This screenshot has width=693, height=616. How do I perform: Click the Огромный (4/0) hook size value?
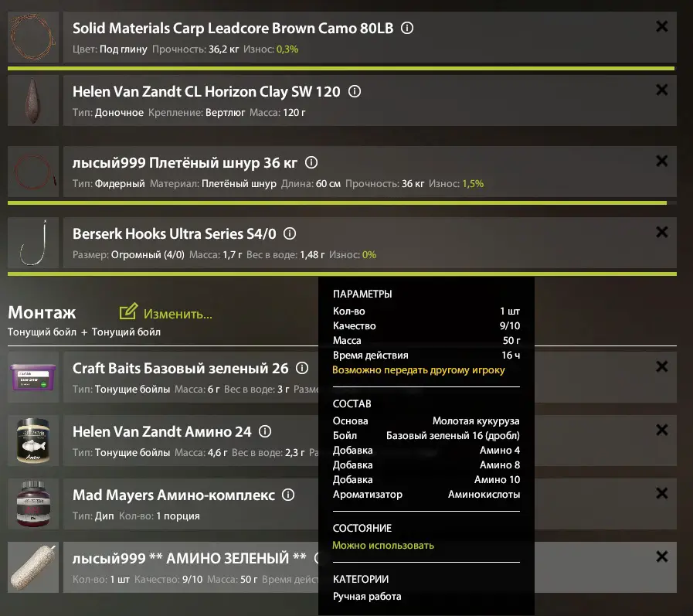[148, 255]
